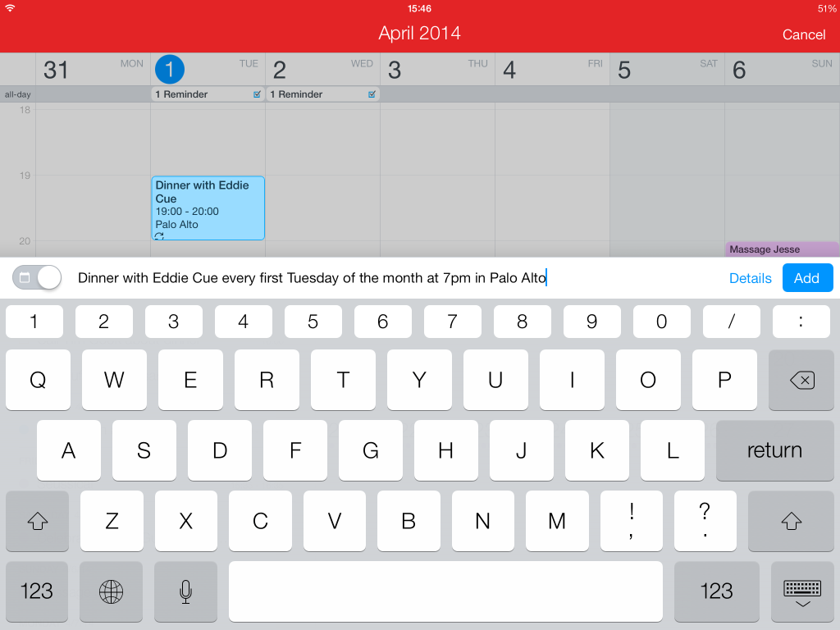The width and height of the screenshot is (840, 630).
Task: Tap the L key
Action: tap(673, 450)
